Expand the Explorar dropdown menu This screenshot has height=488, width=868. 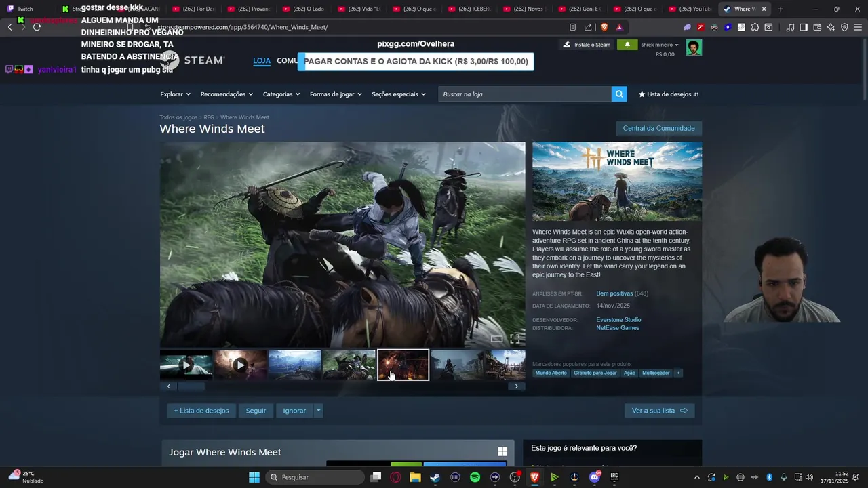click(175, 94)
